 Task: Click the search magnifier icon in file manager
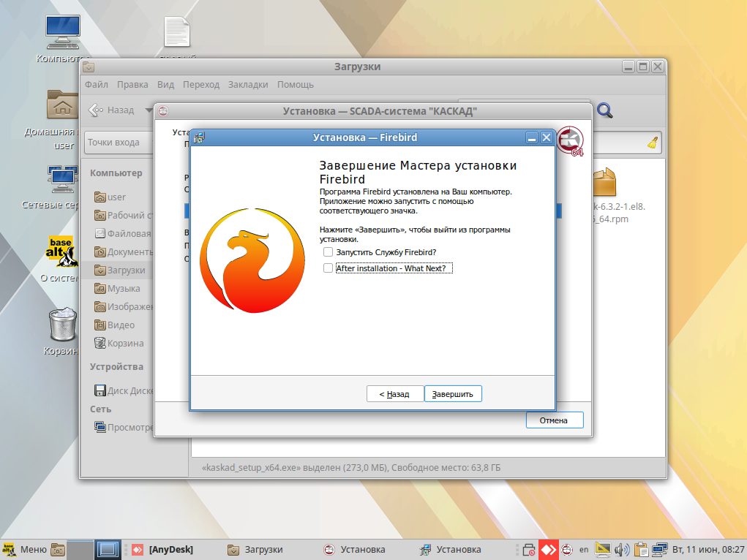click(x=605, y=110)
